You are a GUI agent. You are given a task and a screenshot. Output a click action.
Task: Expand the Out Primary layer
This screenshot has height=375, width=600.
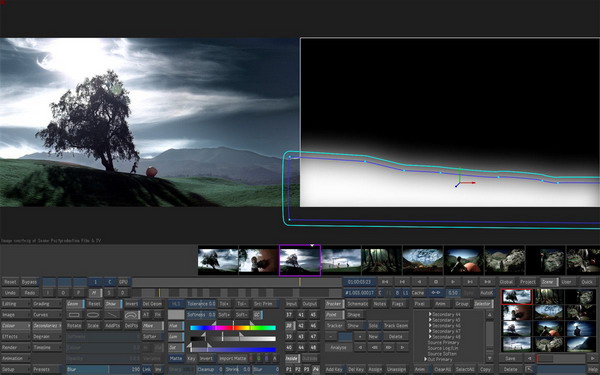pos(426,359)
